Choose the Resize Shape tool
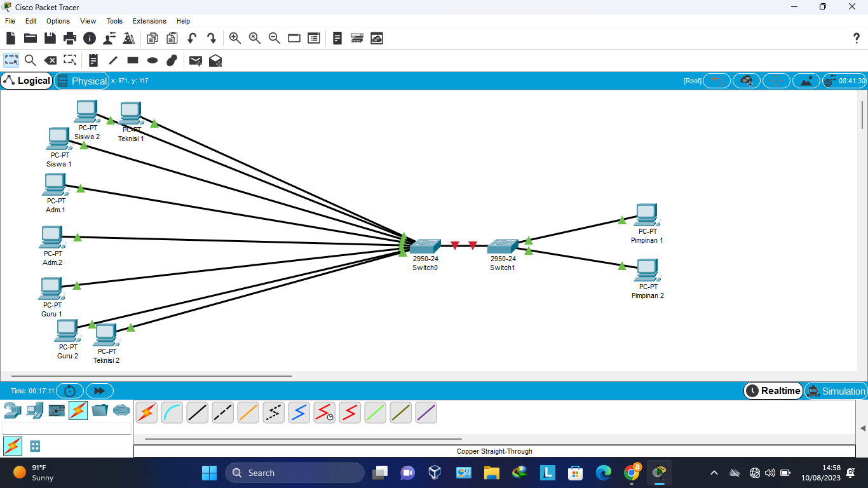Image resolution: width=868 pixels, height=488 pixels. click(70, 60)
